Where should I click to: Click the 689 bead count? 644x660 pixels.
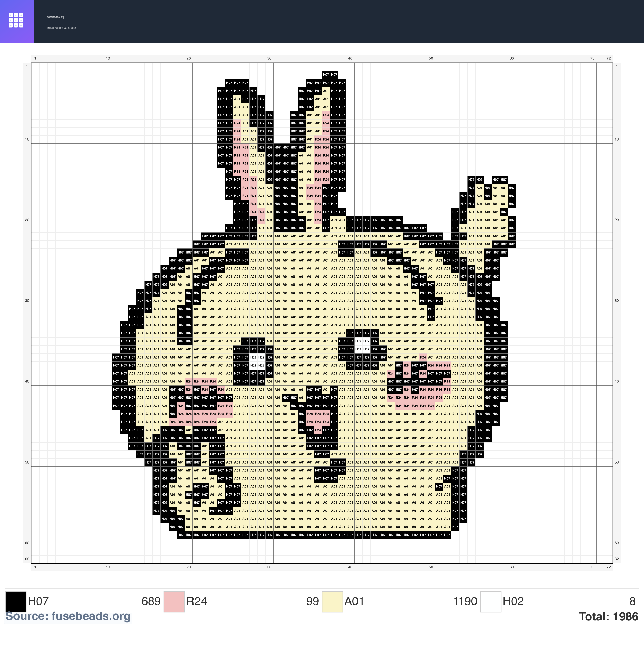click(151, 601)
